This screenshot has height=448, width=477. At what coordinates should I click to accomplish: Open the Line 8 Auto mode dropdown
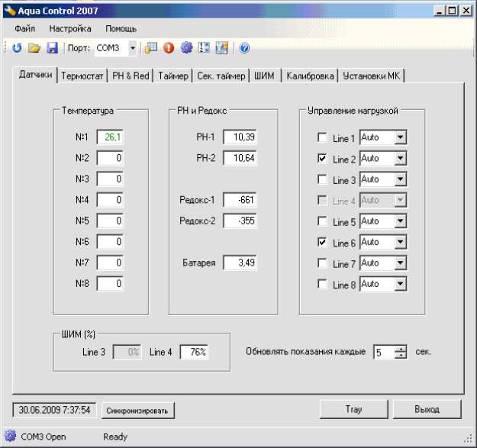400,284
